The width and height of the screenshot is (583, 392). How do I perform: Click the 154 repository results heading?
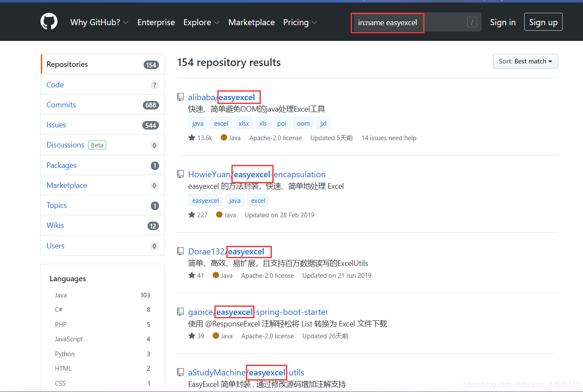[x=229, y=63]
